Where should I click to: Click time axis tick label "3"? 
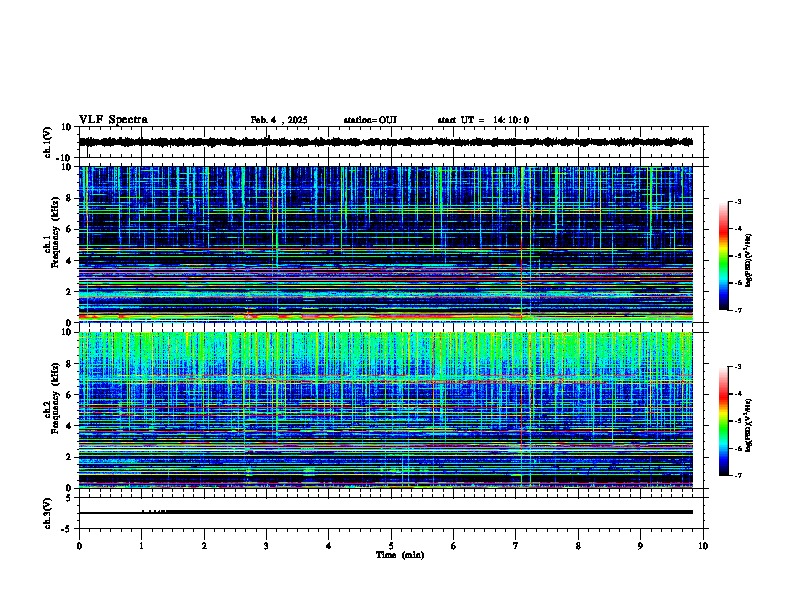tap(266, 546)
